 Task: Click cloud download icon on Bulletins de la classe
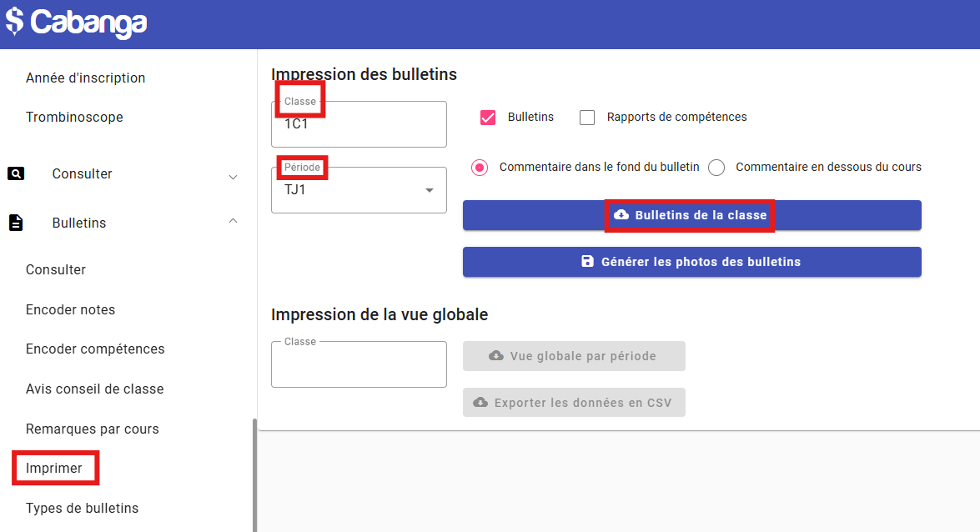pos(621,215)
